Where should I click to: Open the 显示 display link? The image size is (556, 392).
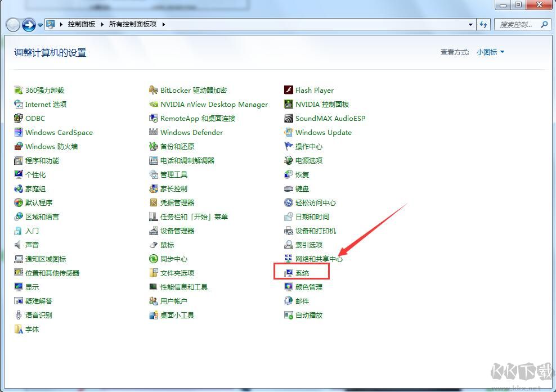coord(32,287)
